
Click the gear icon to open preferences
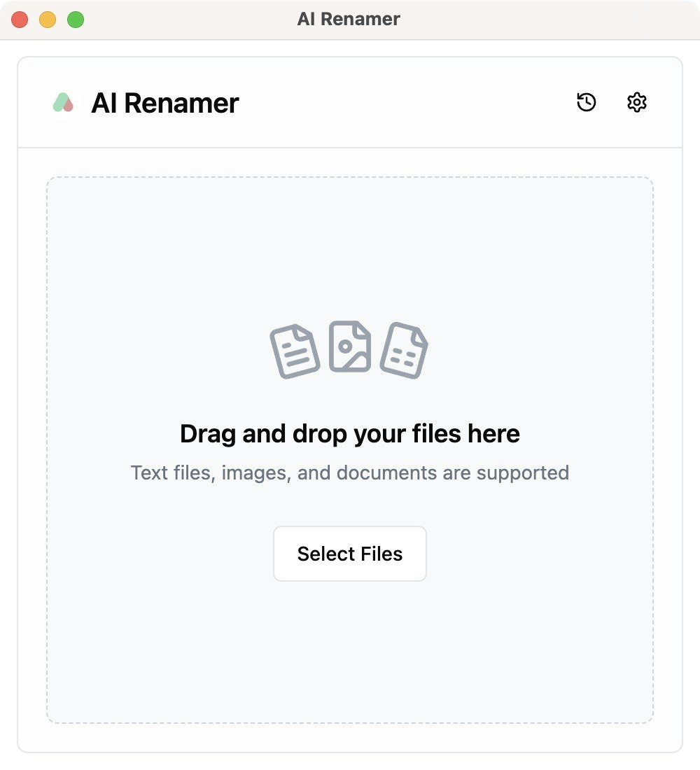[x=636, y=102]
